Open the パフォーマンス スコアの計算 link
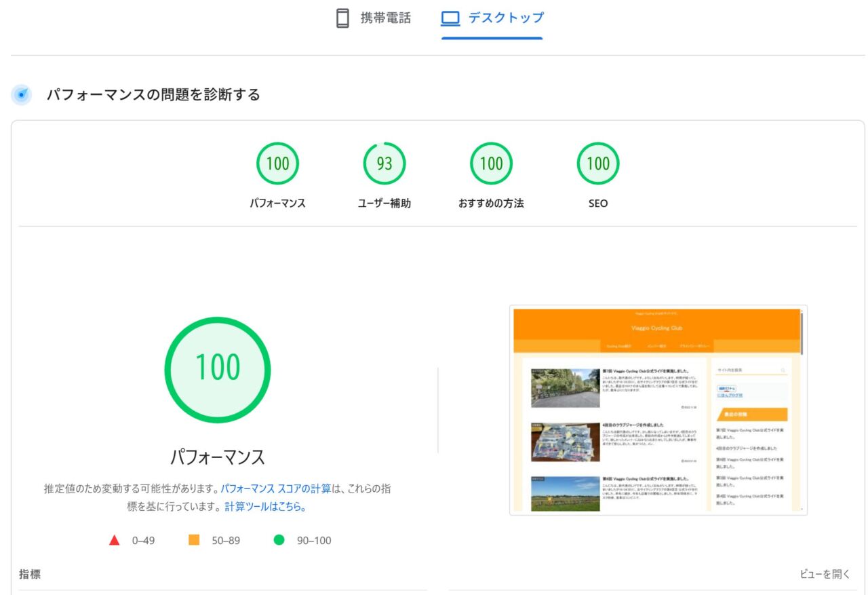Screen dimensions: 868x595 276,488
